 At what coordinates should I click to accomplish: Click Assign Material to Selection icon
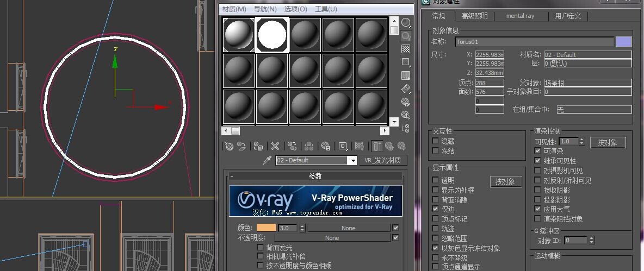(x=258, y=146)
